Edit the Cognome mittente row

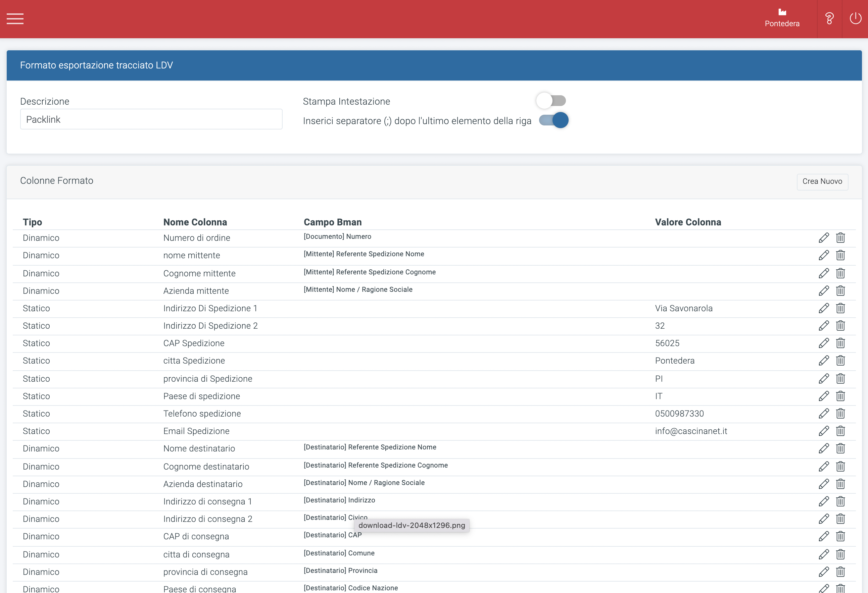click(x=824, y=273)
